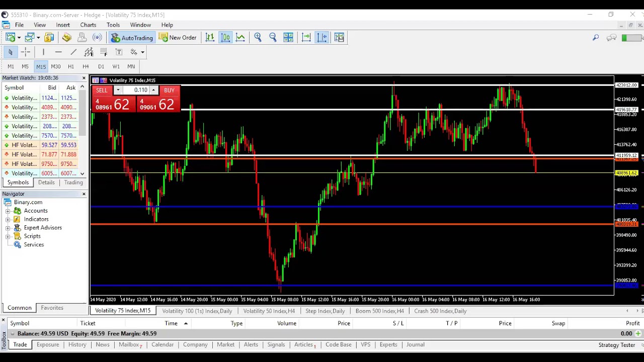The height and width of the screenshot is (362, 644).
Task: Switch chart to bar chart style
Action: [210, 37]
